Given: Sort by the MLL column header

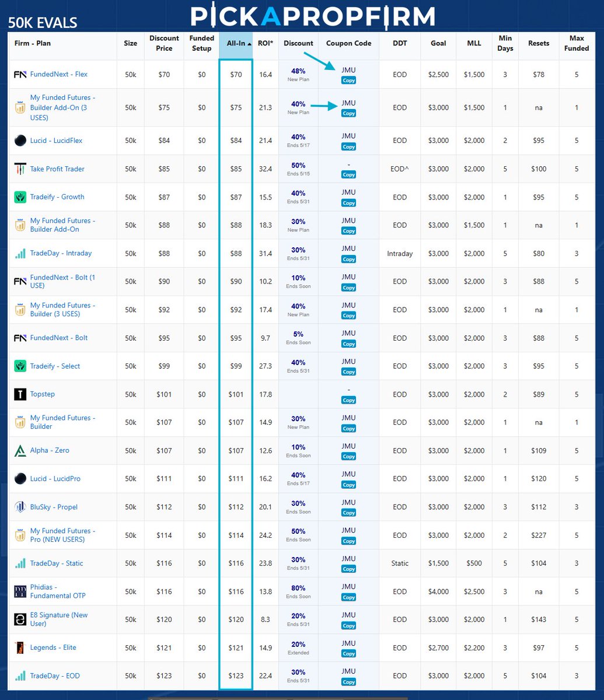Looking at the screenshot, I should (474, 43).
